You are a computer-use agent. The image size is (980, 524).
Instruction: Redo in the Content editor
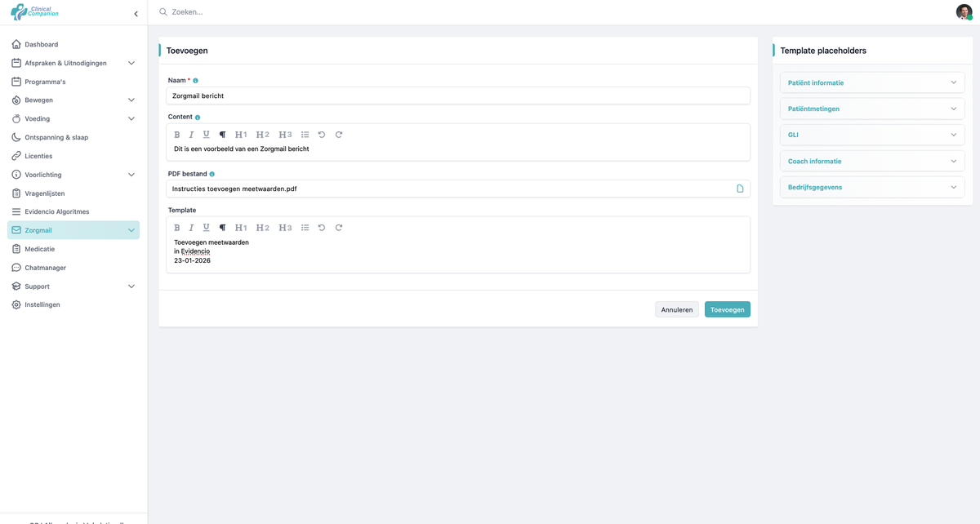[339, 135]
